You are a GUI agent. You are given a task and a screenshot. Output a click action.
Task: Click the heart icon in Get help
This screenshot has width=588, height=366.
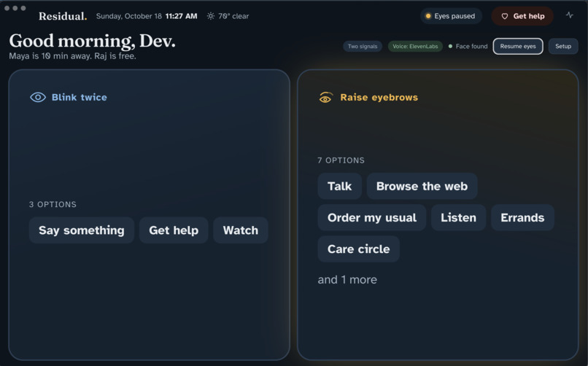point(505,16)
